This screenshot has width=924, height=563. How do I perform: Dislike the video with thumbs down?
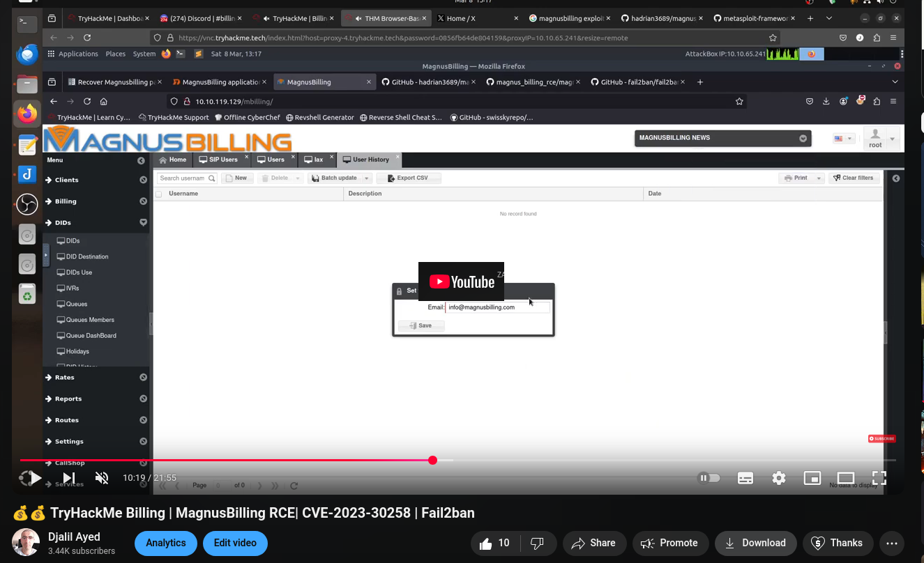(538, 543)
